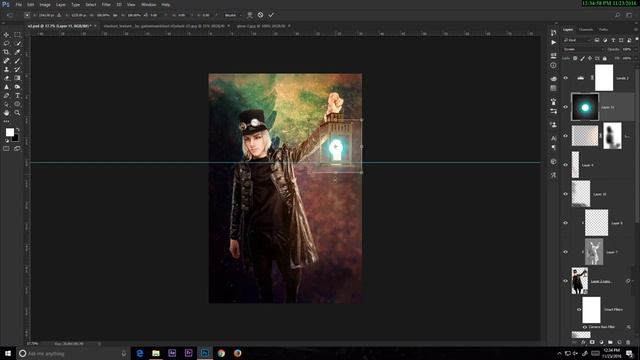The image size is (640, 360).
Task: Open the Window menu
Action: (x=149, y=4)
